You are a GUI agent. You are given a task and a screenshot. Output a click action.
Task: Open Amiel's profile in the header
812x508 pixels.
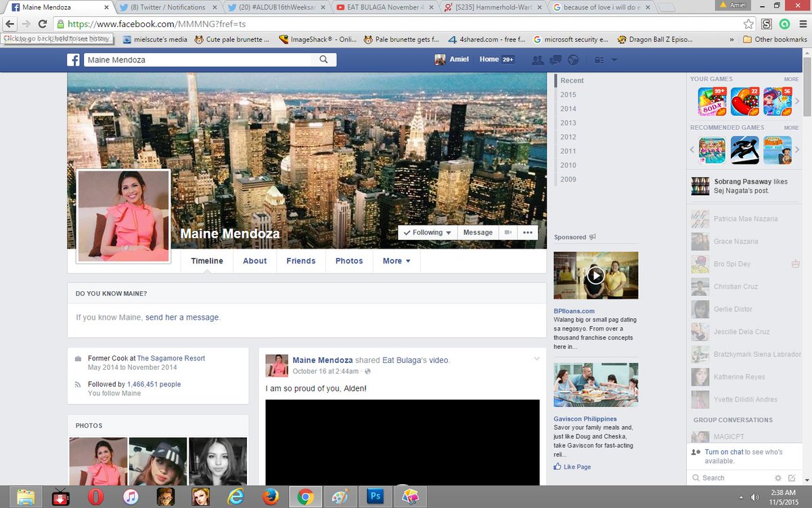point(451,60)
